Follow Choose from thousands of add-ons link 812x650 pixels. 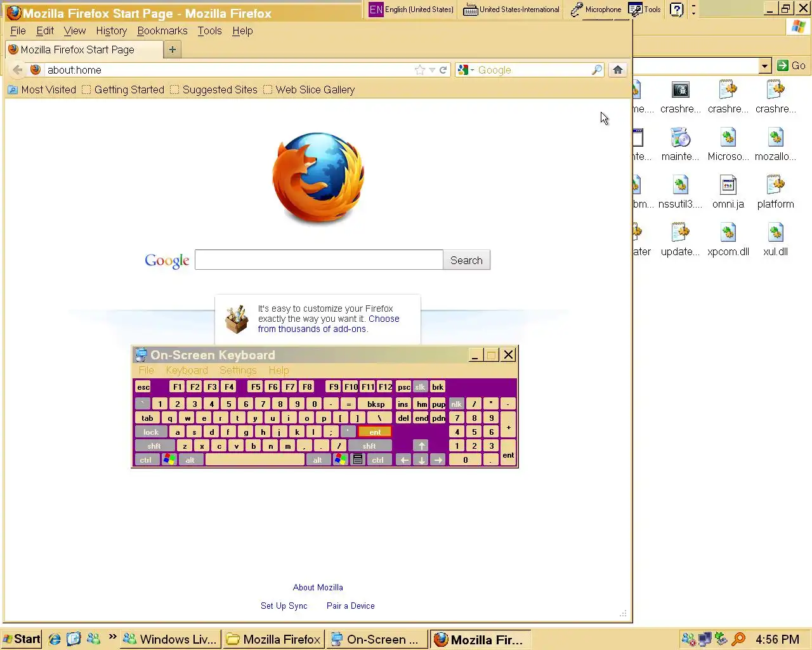329,324
